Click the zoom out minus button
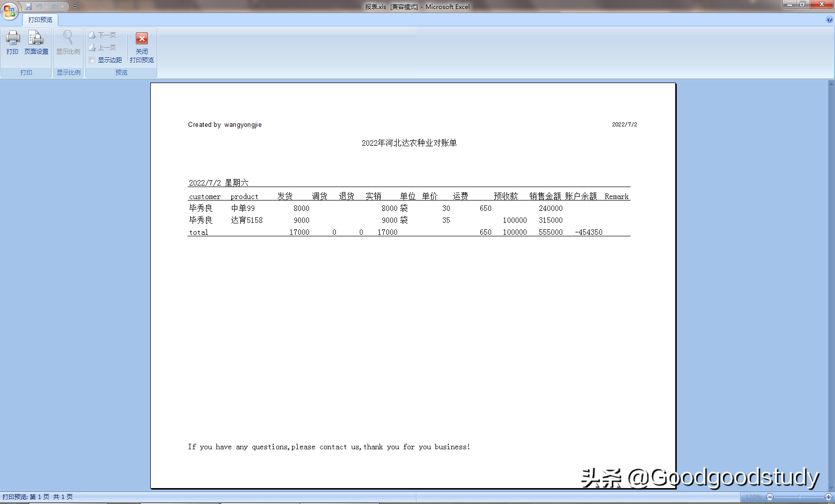 click(770, 497)
